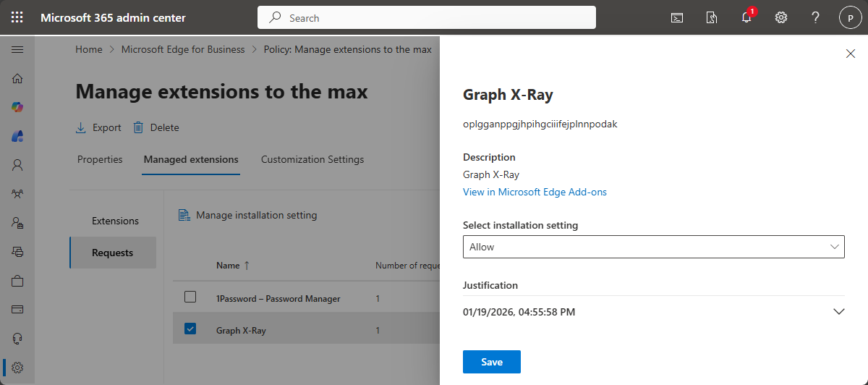Viewport: 868px width, 385px height.
Task: Open Cloud Shell terminal icon
Action: (x=677, y=17)
